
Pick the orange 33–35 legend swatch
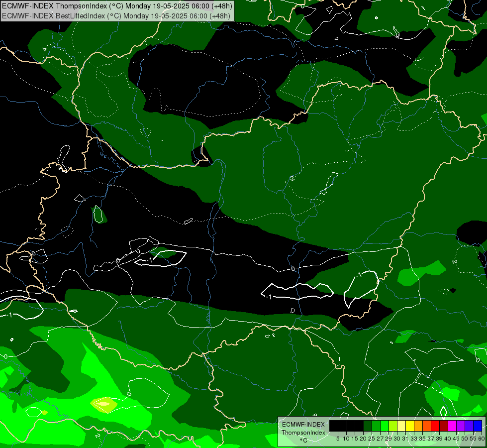click(418, 426)
